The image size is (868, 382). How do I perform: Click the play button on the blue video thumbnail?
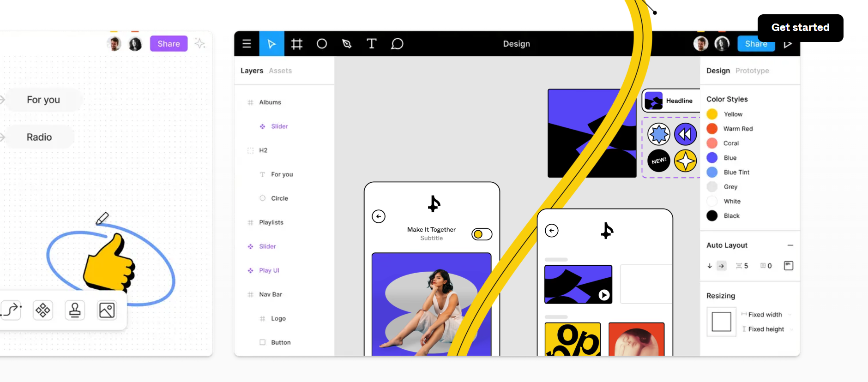(604, 295)
